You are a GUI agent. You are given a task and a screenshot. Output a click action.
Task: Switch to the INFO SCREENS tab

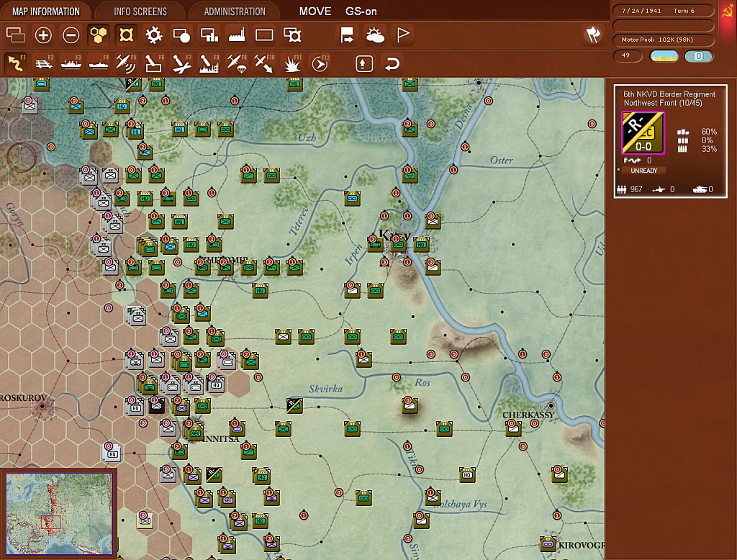pyautogui.click(x=140, y=12)
